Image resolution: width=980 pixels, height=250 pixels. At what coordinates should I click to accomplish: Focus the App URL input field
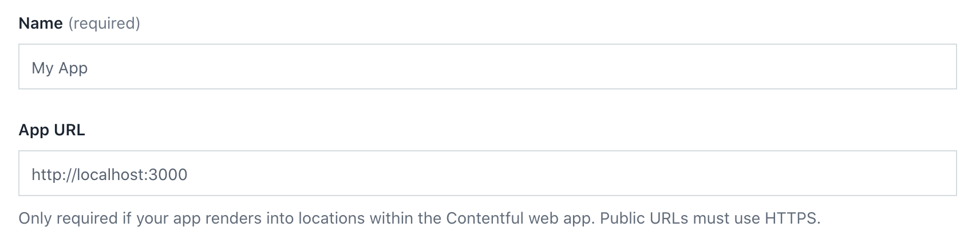(487, 174)
